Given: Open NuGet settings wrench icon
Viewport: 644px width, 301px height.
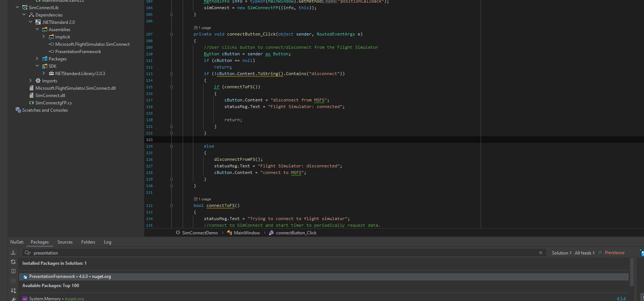Looking at the screenshot, I should tap(13, 299).
